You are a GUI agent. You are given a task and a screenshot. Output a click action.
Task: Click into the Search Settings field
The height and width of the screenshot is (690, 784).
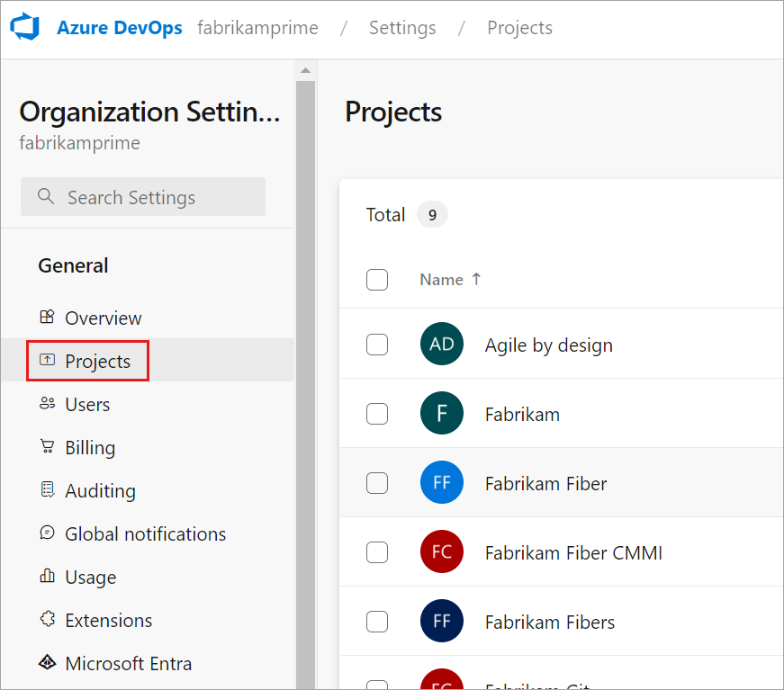[144, 197]
